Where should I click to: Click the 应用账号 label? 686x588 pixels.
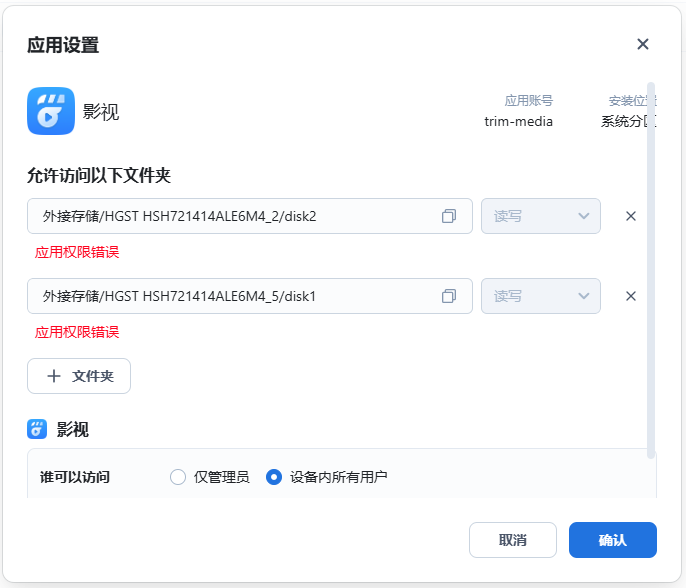(528, 101)
